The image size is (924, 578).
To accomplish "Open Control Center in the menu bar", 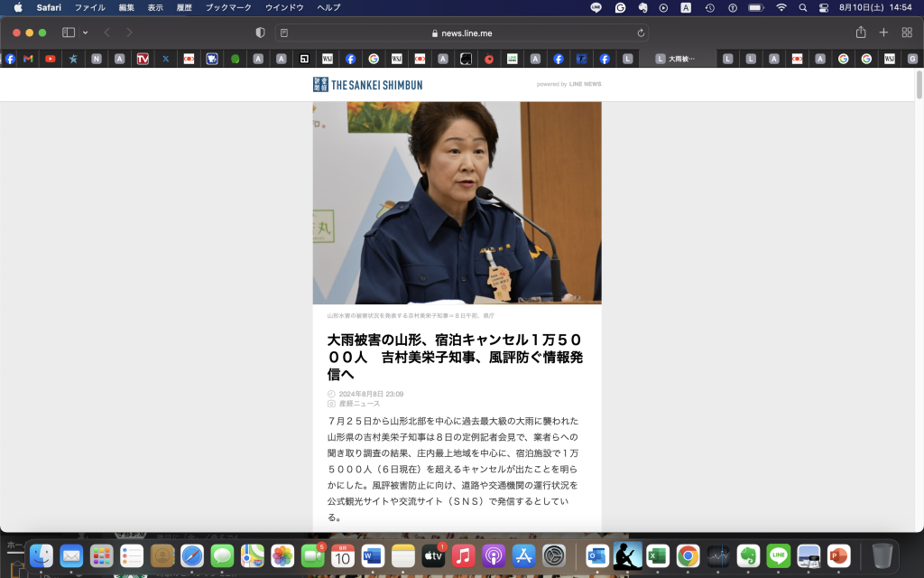I will pos(824,7).
